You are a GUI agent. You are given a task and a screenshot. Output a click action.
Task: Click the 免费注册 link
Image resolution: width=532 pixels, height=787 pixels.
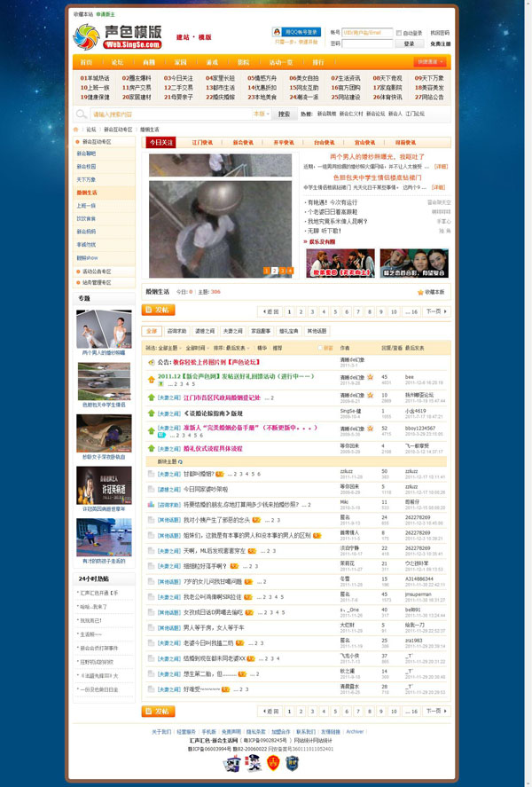(441, 44)
